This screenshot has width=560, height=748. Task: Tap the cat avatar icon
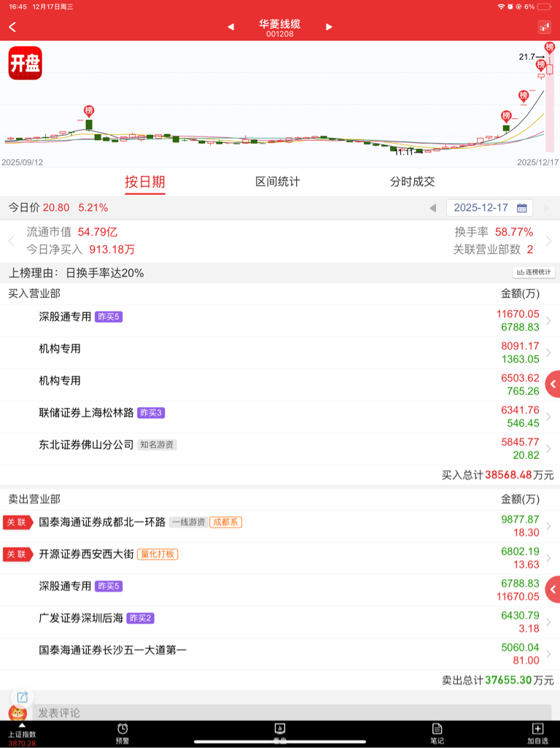[17, 713]
